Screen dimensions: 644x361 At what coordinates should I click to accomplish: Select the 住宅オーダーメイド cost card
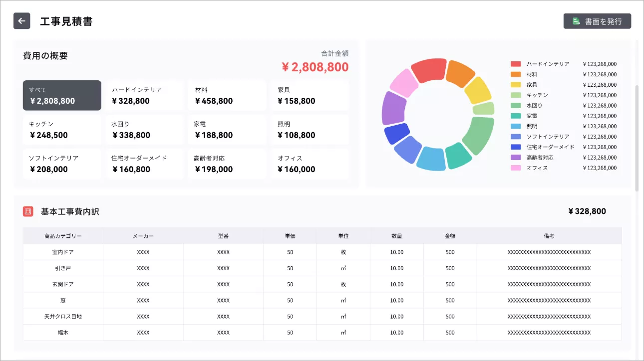click(145, 164)
